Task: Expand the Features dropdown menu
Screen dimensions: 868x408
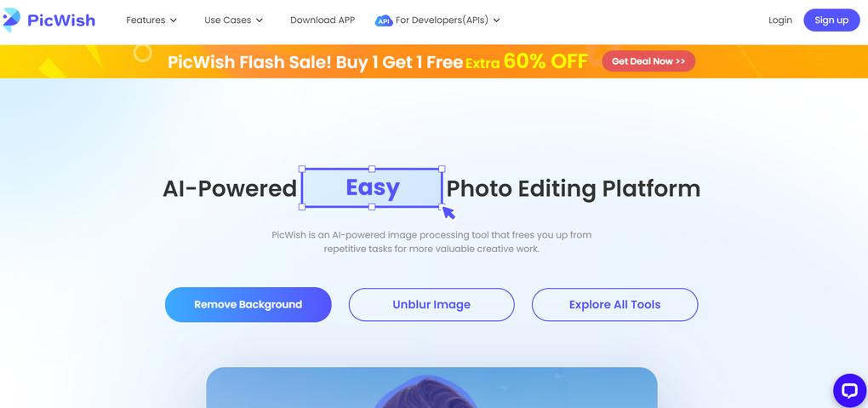Action: click(x=151, y=20)
